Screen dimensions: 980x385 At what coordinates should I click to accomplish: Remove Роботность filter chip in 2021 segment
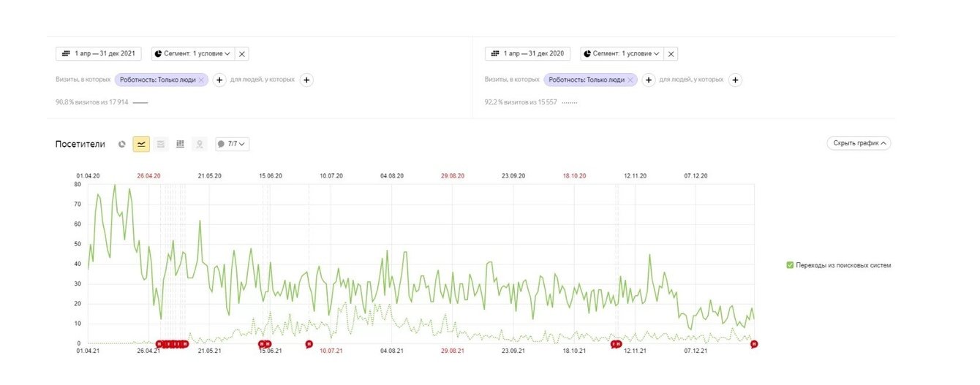coord(201,80)
